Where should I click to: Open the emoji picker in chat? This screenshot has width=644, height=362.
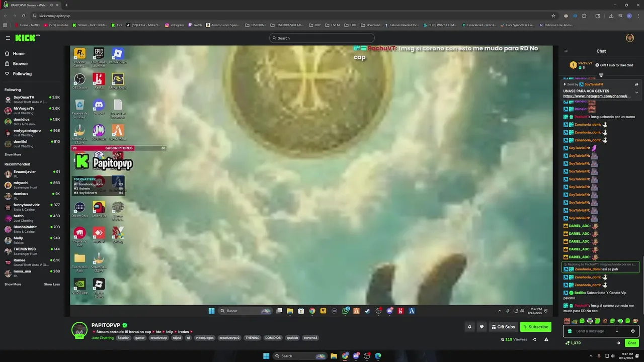click(x=633, y=331)
